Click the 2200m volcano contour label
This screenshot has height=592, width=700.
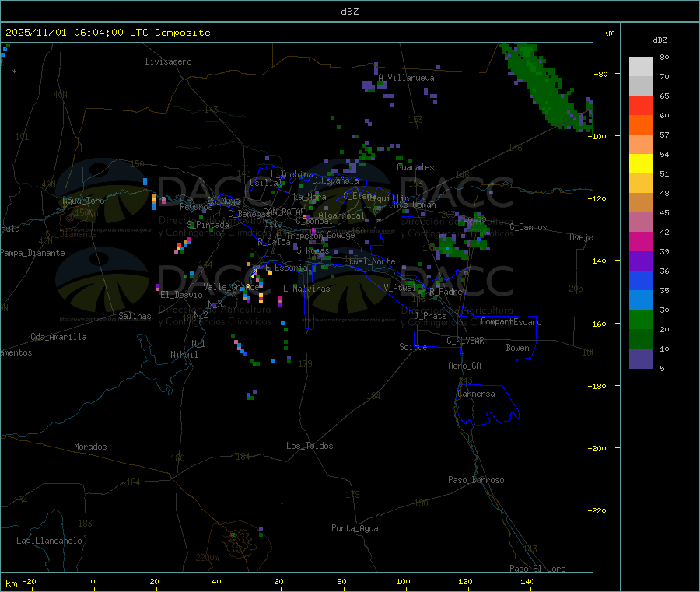207,558
